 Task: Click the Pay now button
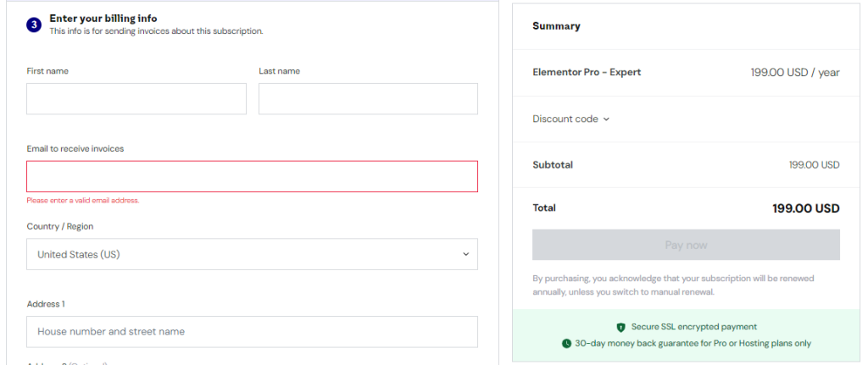(x=686, y=245)
